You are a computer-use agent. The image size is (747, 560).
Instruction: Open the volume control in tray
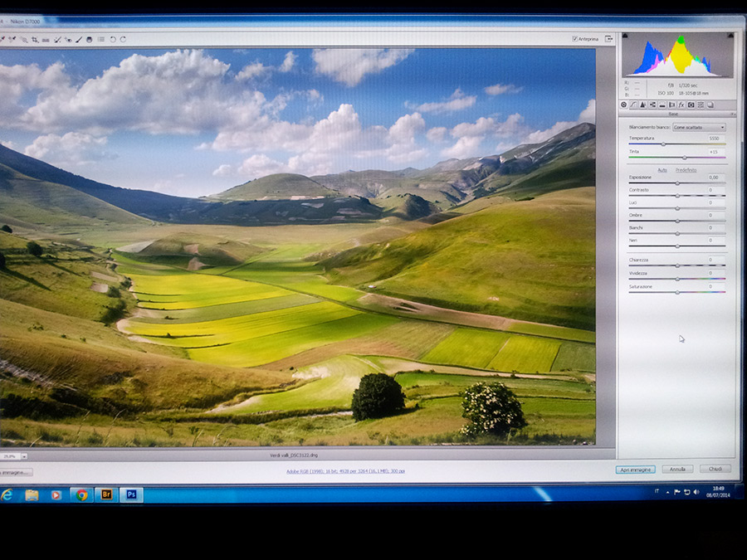pos(696,492)
